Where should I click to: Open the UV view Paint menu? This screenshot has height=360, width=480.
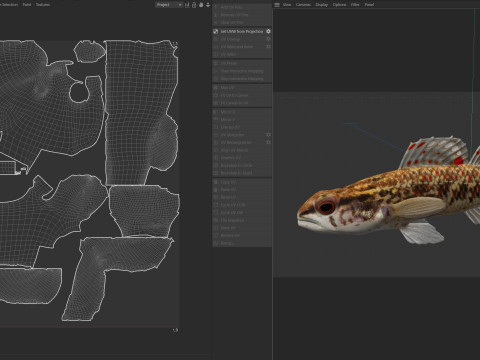pos(27,5)
